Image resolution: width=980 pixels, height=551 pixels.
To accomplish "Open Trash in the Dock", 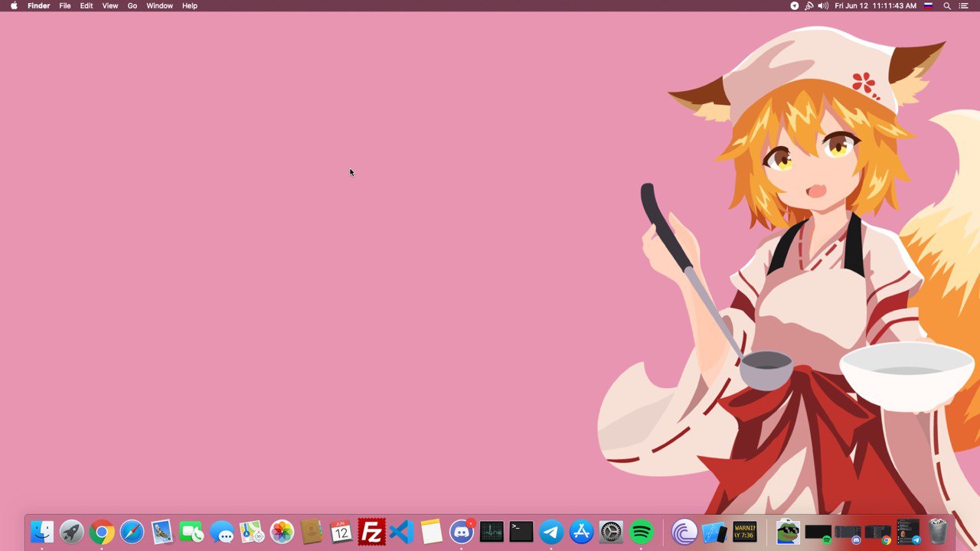I will point(938,531).
